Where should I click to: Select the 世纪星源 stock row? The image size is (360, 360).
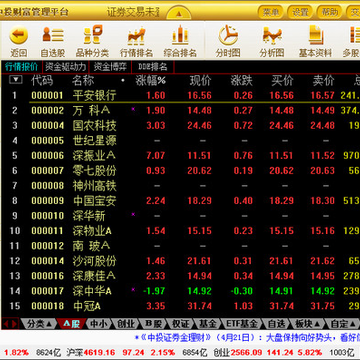coord(180,140)
